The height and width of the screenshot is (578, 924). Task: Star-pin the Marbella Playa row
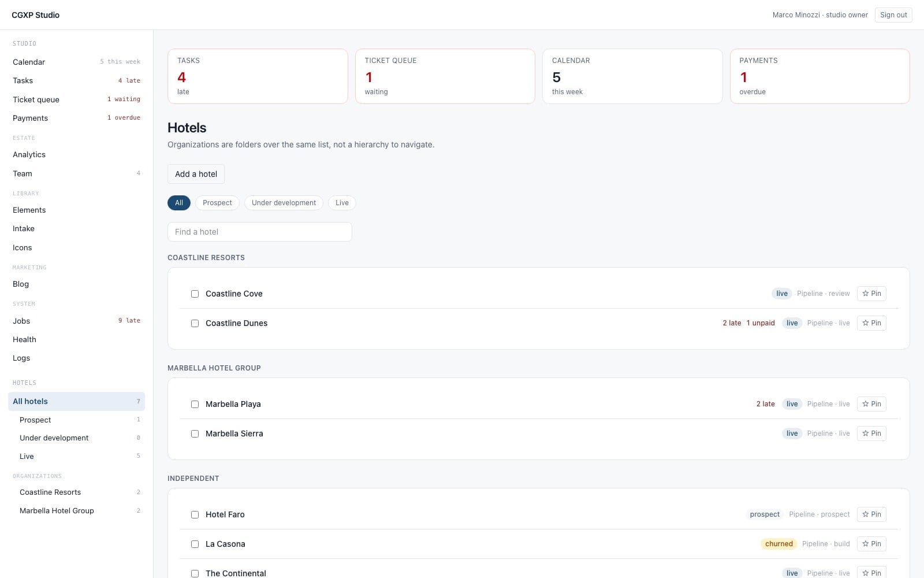[x=871, y=404]
